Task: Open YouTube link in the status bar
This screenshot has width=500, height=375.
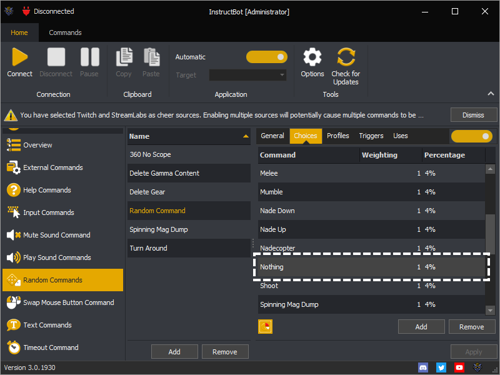Action: click(459, 367)
